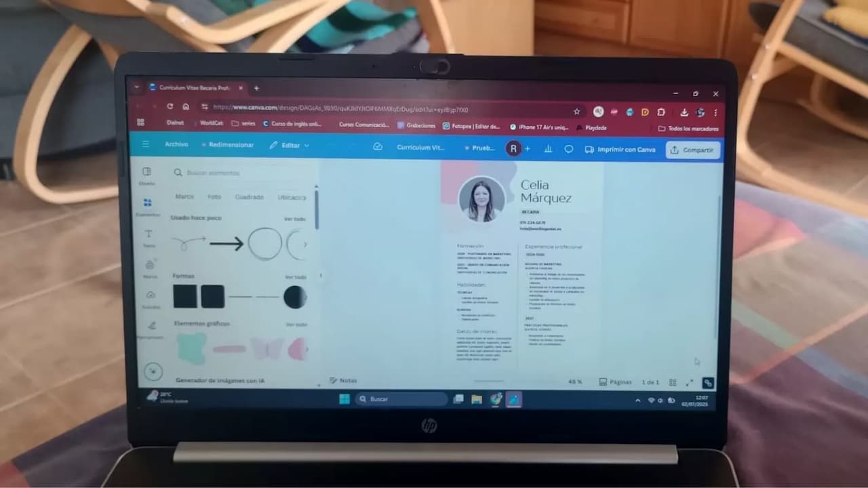Open the Elementos sidebar panel

click(147, 206)
